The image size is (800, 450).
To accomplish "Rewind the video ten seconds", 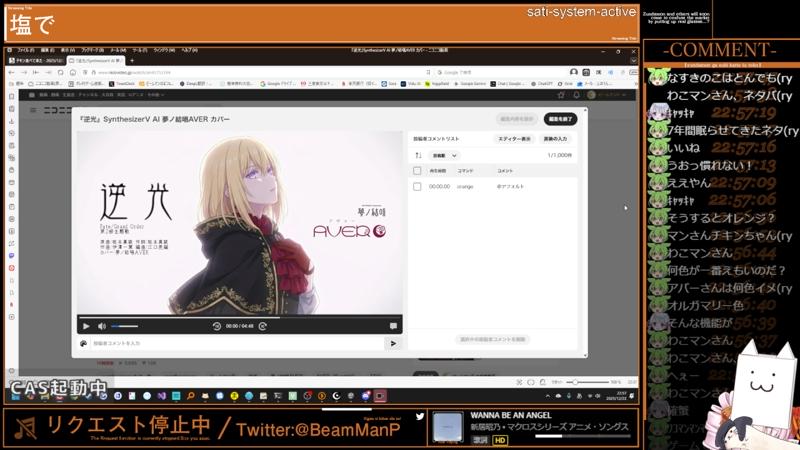I will coord(216,326).
